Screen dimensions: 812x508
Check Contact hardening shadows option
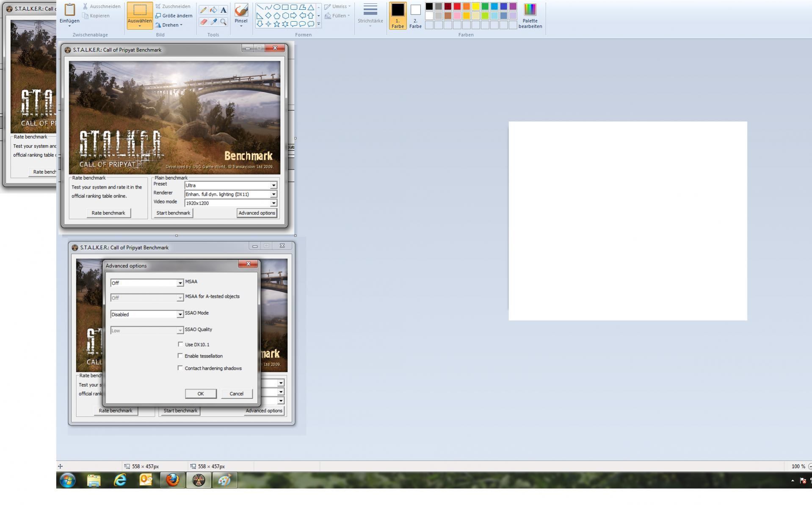(180, 368)
